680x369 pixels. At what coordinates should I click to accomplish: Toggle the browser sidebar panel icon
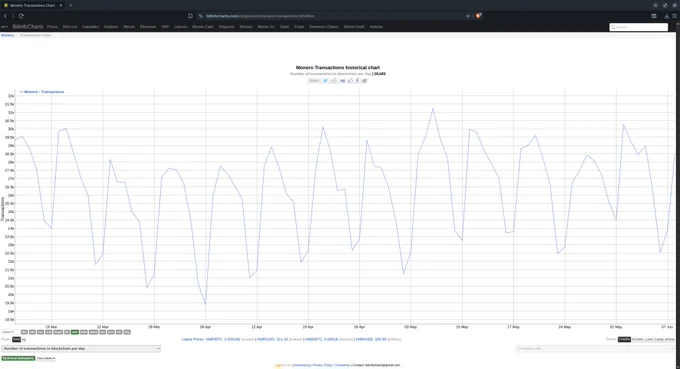(x=654, y=16)
